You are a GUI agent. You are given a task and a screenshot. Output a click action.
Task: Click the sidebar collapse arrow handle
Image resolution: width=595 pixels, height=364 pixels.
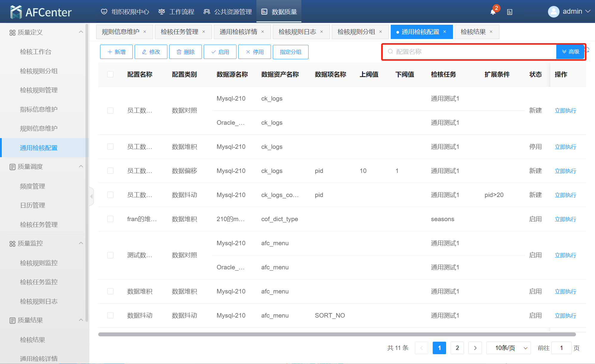click(91, 196)
